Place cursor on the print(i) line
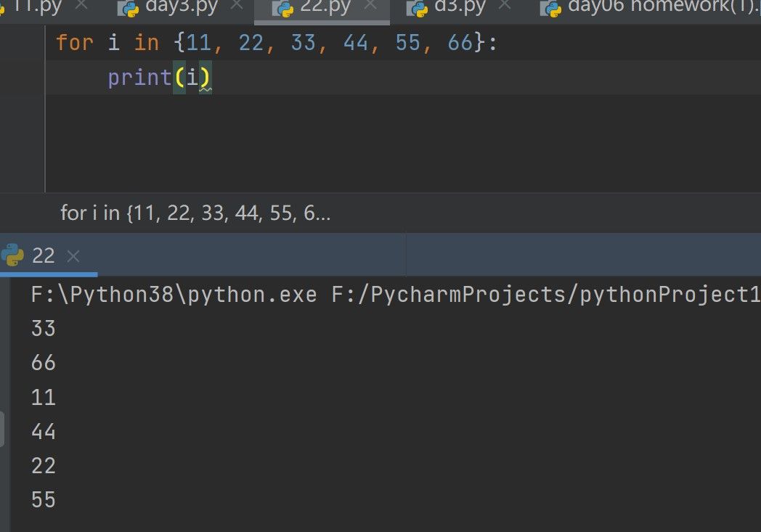 (160, 78)
